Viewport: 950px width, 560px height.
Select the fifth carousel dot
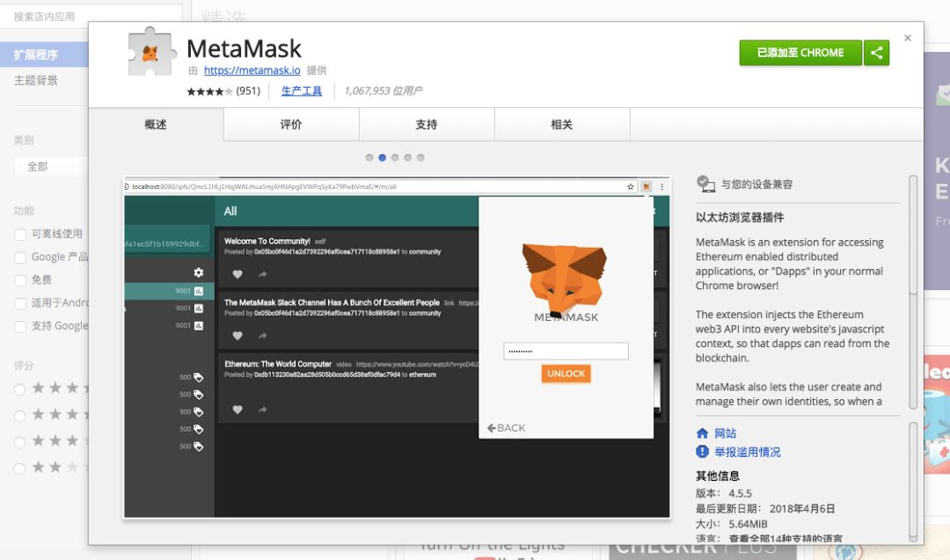pyautogui.click(x=420, y=157)
